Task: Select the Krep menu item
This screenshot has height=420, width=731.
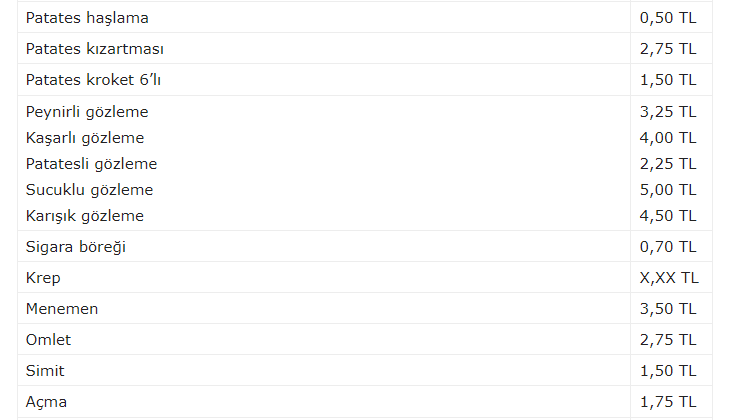Action: (x=43, y=278)
